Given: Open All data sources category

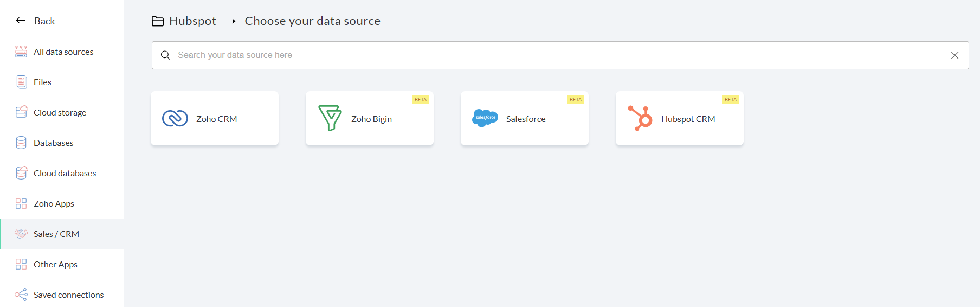Looking at the screenshot, I should click(x=63, y=52).
